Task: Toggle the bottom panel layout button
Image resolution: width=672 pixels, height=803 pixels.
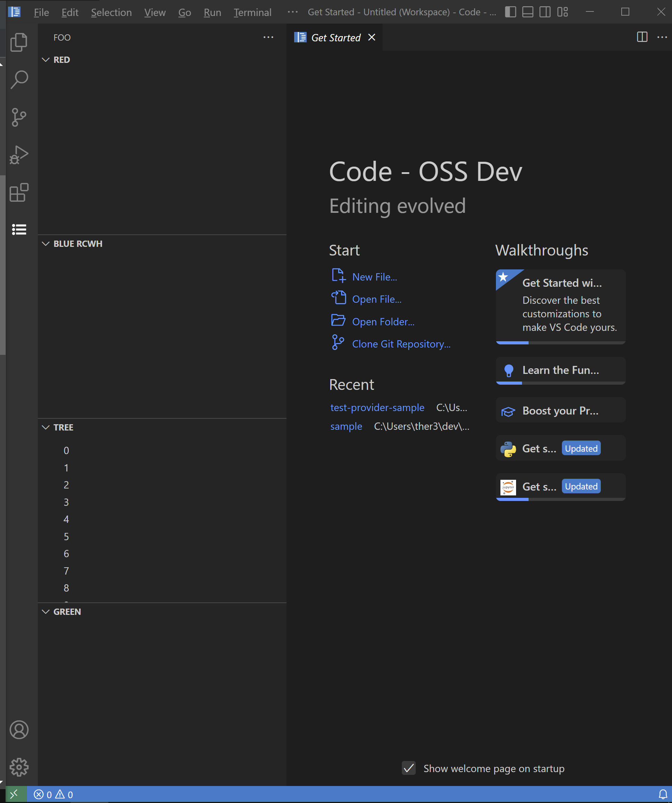Action: [x=528, y=12]
